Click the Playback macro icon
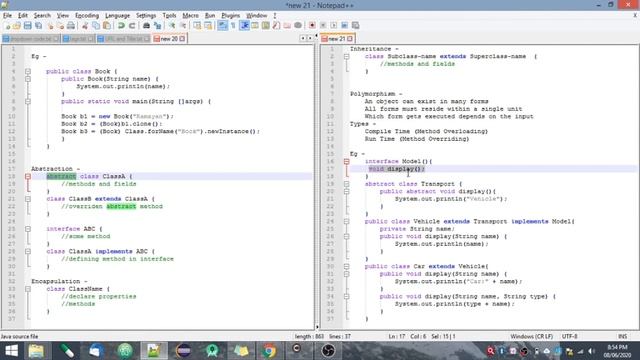Image resolution: width=640 pixels, height=360 pixels. [333, 26]
